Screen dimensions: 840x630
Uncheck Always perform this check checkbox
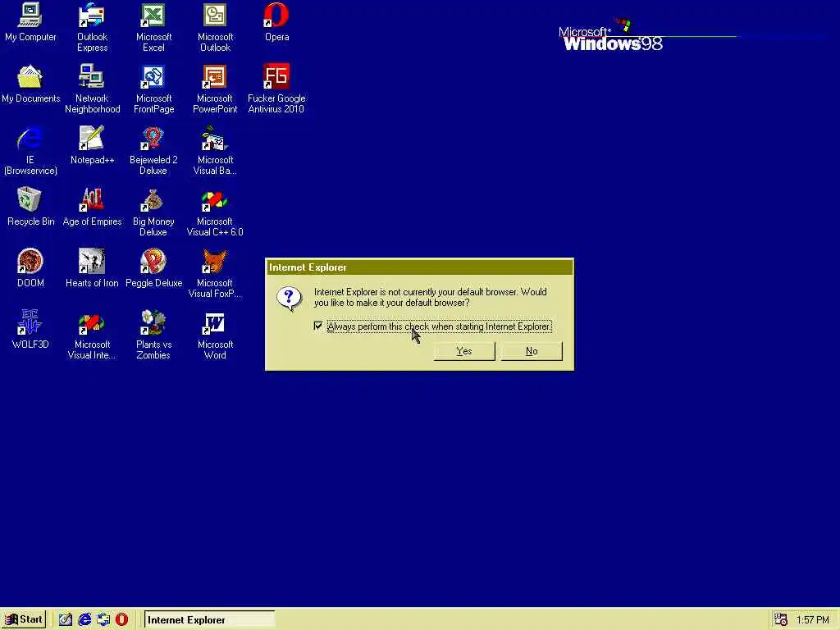pyautogui.click(x=318, y=326)
